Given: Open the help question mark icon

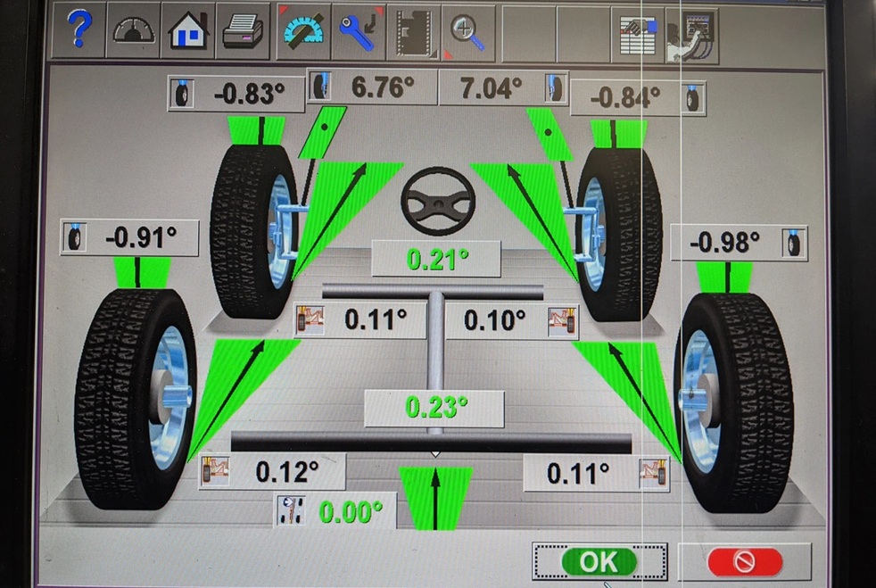Looking at the screenshot, I should click(x=79, y=31).
